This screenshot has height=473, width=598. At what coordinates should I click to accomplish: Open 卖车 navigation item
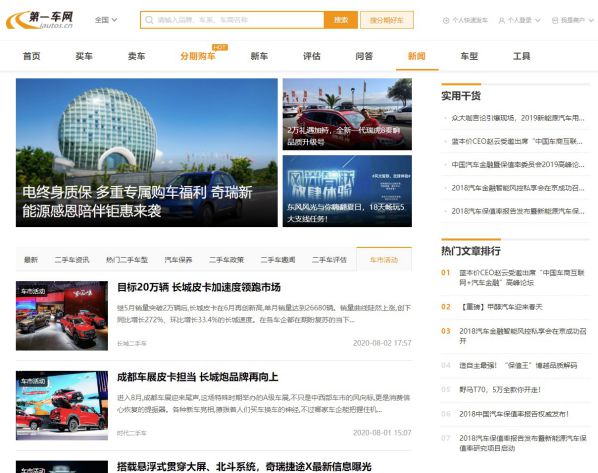click(137, 56)
